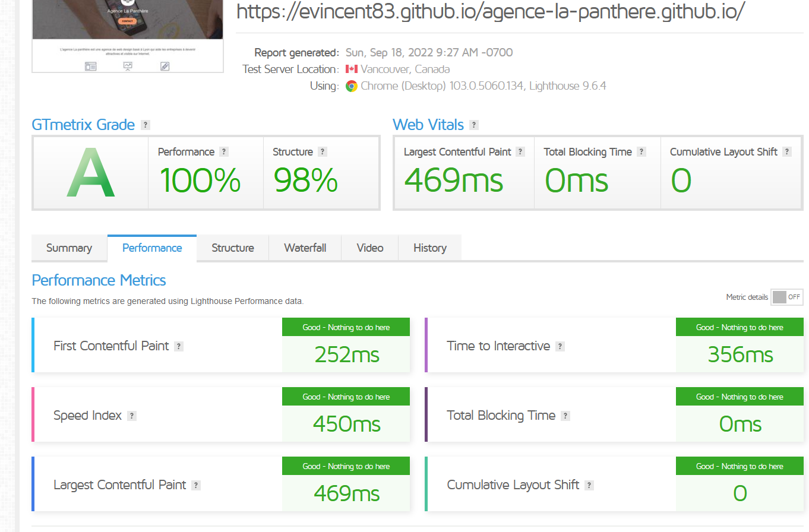Open help for Largest Contentful Paint metric card

click(x=195, y=484)
